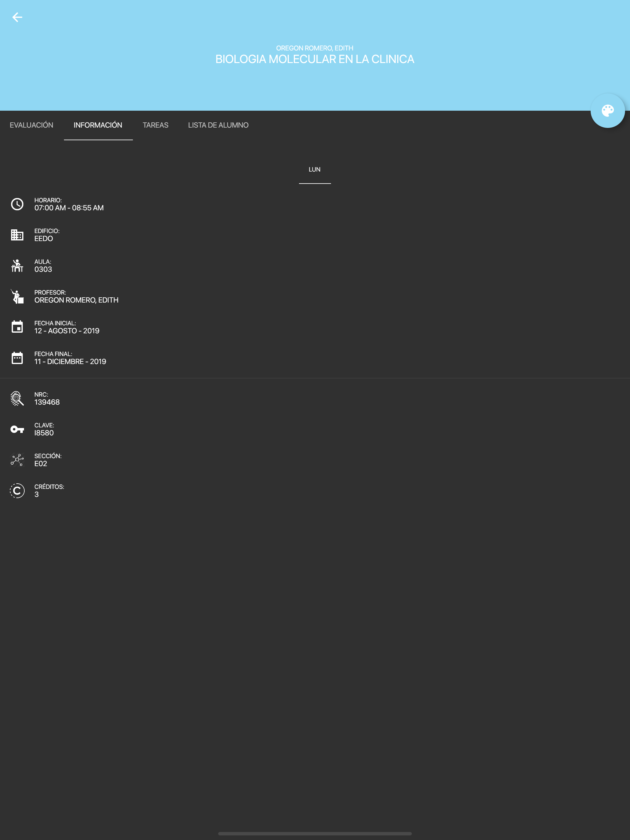Viewport: 630px width, 840px height.
Task: Select the Información tab
Action: click(x=98, y=125)
